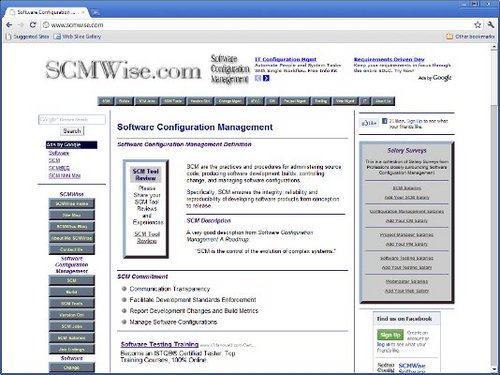The image size is (500, 375).
Task: Open the Testing top navigation item
Action: (321, 101)
